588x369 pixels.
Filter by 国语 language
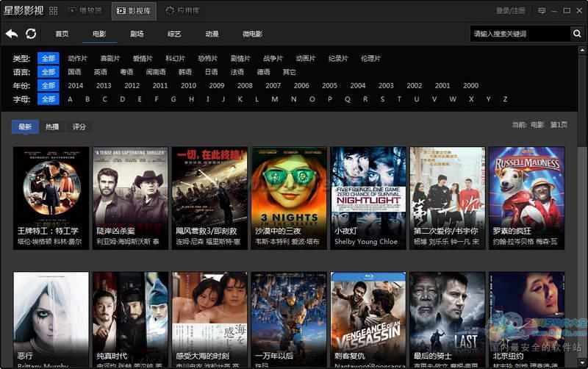[x=74, y=71]
